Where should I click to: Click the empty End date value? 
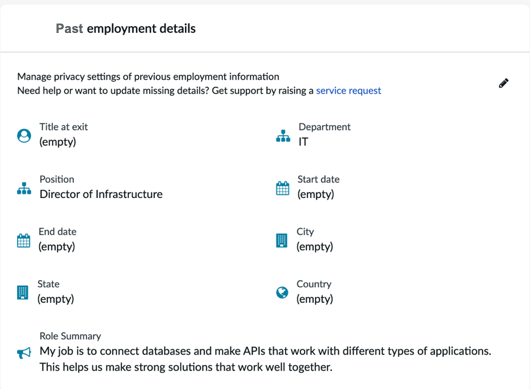(x=57, y=247)
